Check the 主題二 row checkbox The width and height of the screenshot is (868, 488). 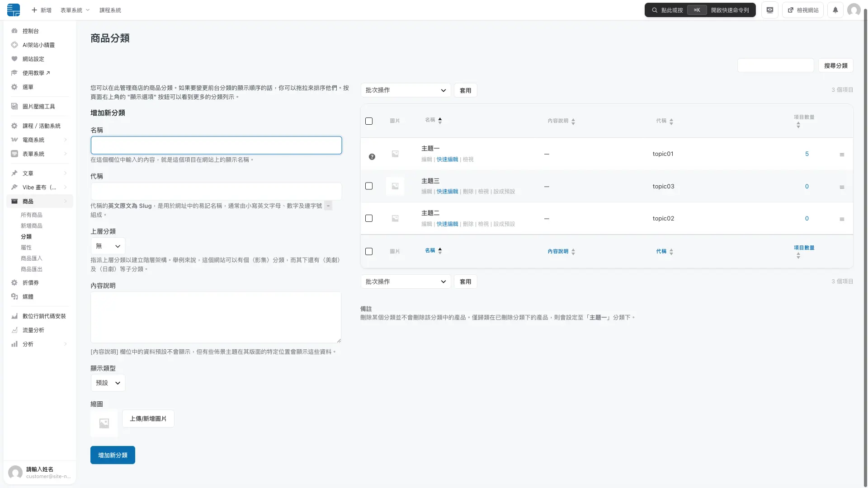tap(369, 218)
